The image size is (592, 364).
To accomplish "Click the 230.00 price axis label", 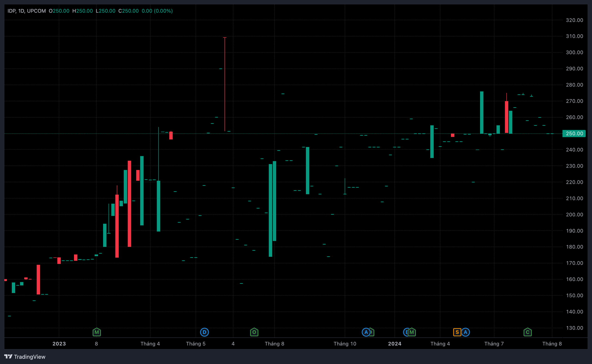I will (x=574, y=166).
